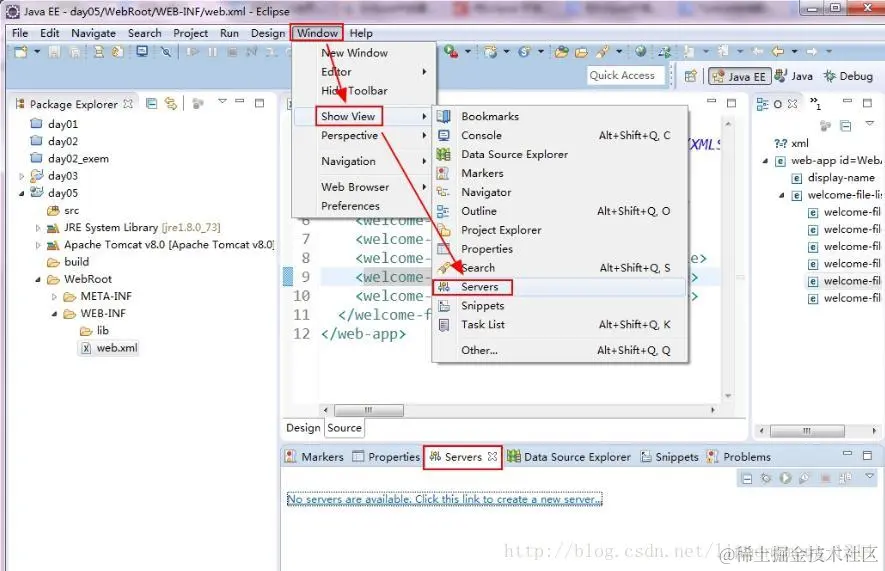Click Collapse All in Package Explorer

(x=151, y=103)
